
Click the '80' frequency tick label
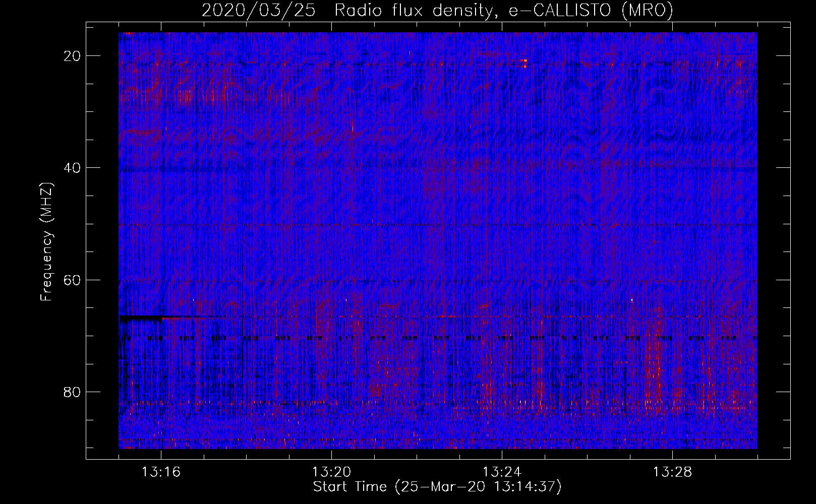(72, 392)
